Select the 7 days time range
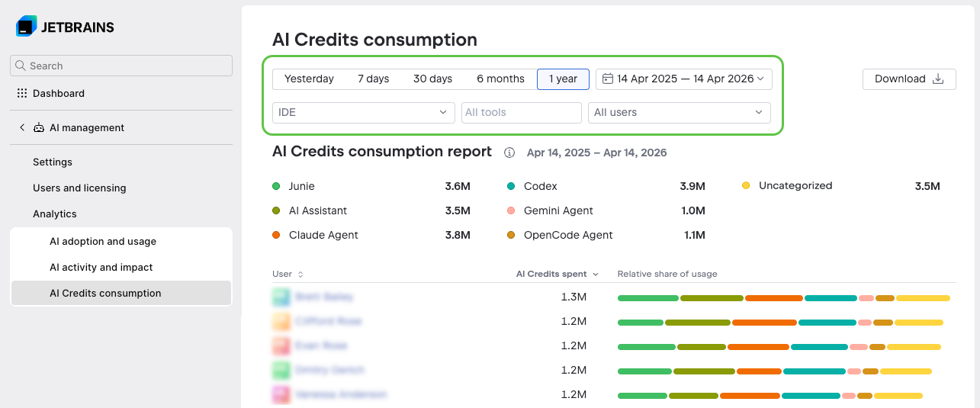This screenshot has width=980, height=408. coord(374,79)
